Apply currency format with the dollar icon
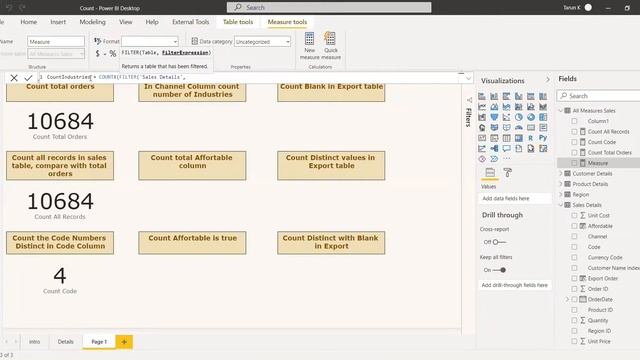 pyautogui.click(x=97, y=53)
